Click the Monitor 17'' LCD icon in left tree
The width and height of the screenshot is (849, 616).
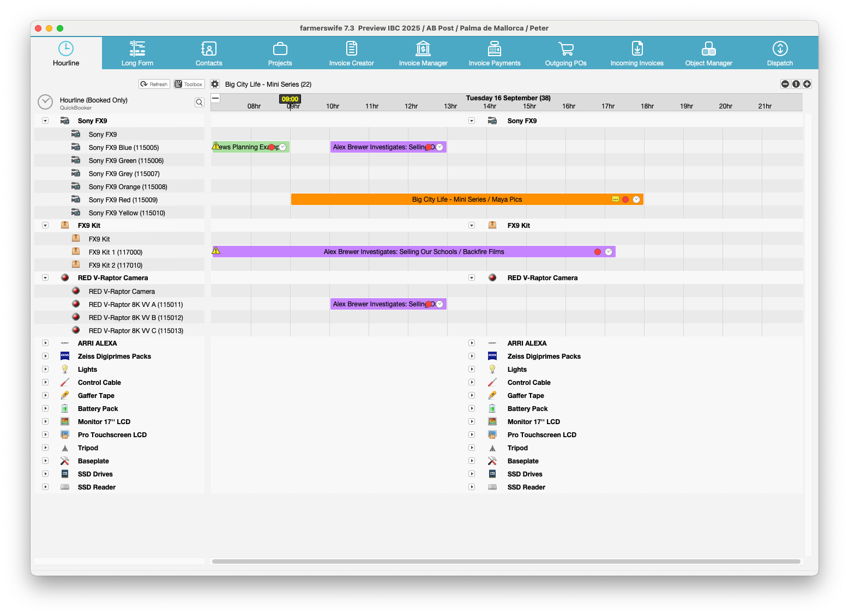65,421
